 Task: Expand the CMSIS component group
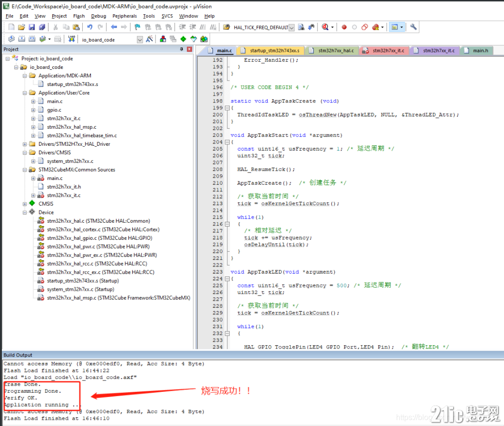point(25,204)
